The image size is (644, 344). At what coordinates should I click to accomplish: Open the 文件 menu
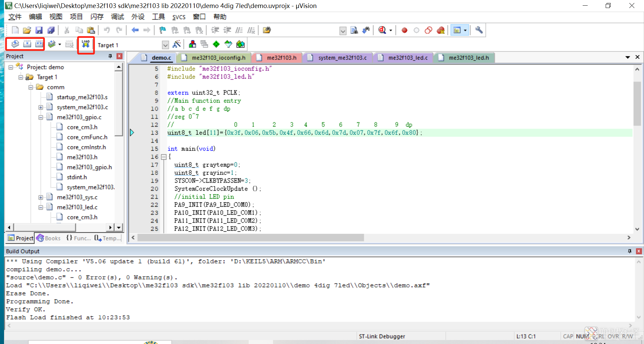(15, 17)
